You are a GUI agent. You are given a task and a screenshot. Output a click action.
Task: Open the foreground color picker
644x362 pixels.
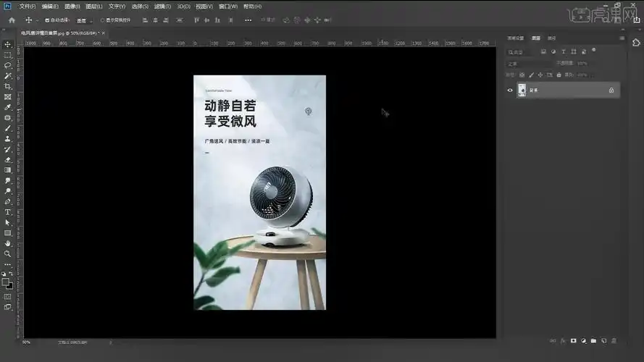click(5, 282)
